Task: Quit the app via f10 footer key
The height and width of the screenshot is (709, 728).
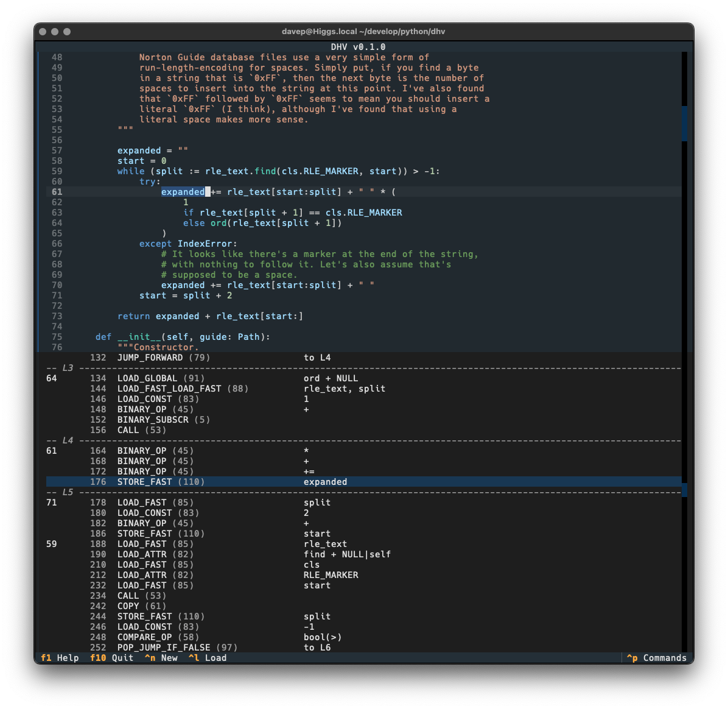Action: pos(111,657)
